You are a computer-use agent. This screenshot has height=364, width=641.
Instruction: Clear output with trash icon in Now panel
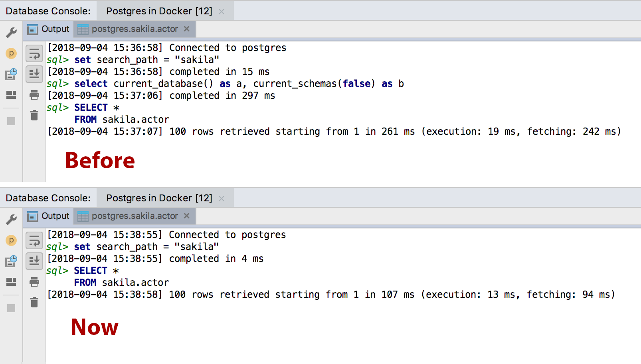coord(34,303)
